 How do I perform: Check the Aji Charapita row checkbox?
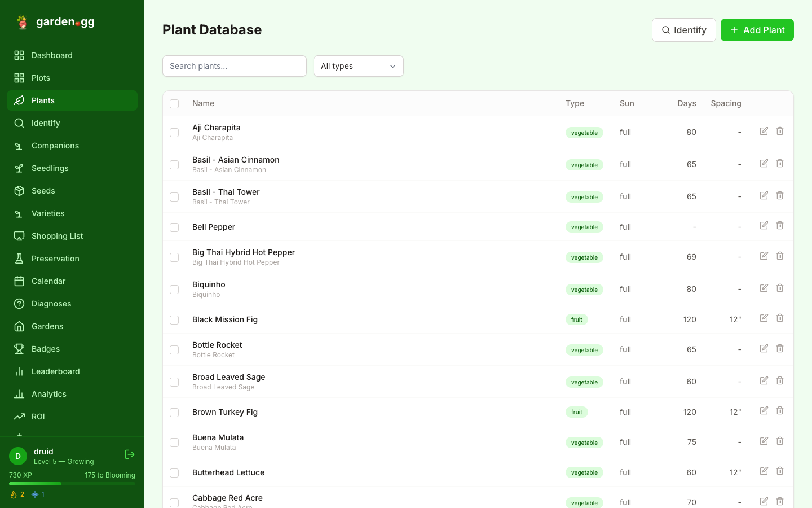point(174,133)
